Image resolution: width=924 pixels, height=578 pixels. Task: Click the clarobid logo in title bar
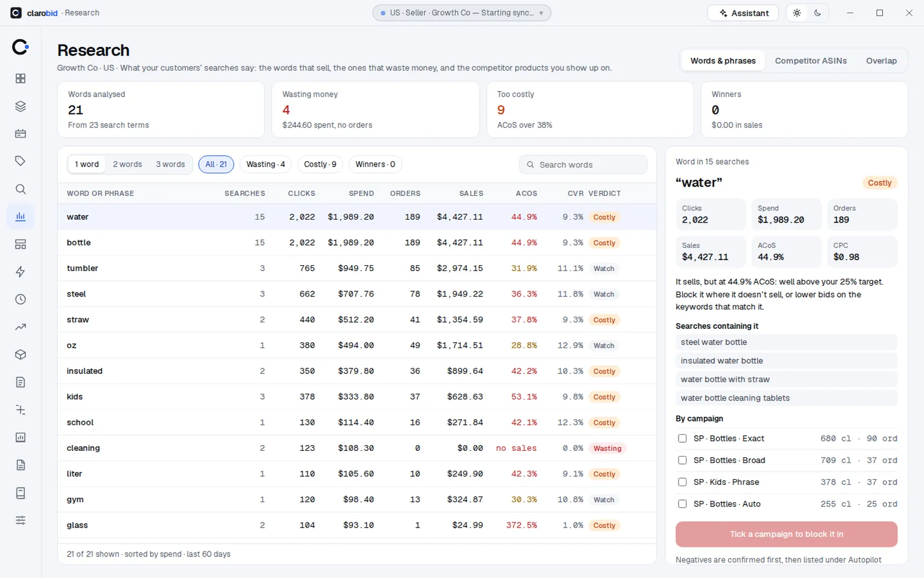[16, 13]
